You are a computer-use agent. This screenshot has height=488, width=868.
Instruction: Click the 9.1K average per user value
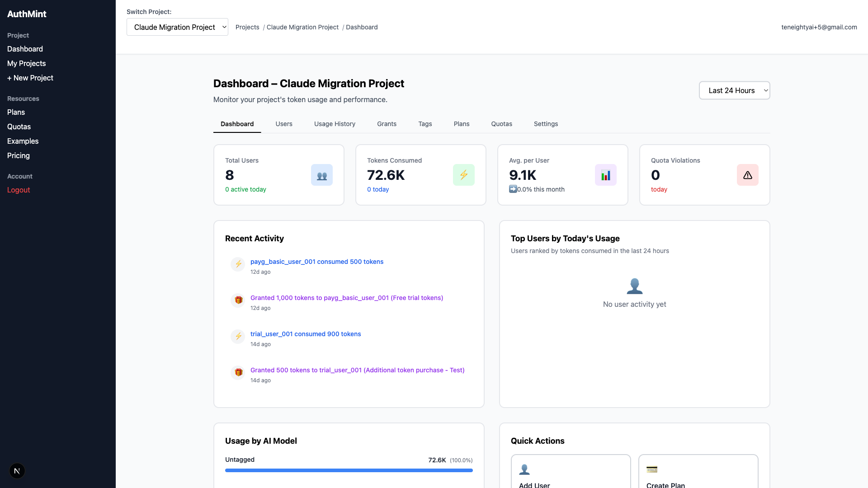pyautogui.click(x=523, y=175)
